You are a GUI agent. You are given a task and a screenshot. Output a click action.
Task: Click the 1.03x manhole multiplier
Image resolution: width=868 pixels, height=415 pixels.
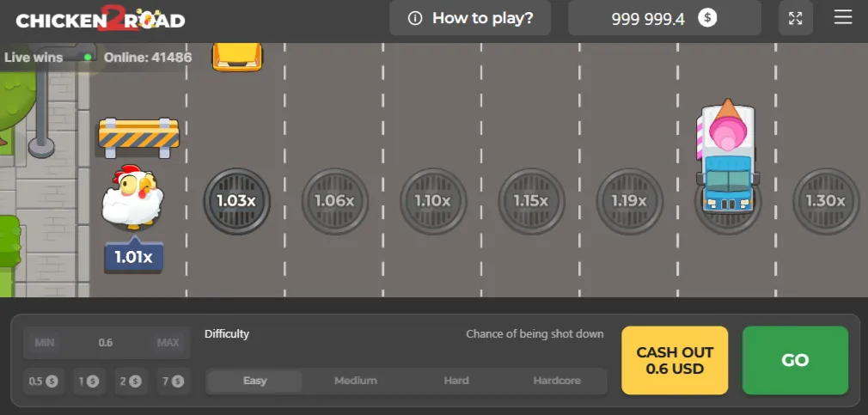point(236,201)
